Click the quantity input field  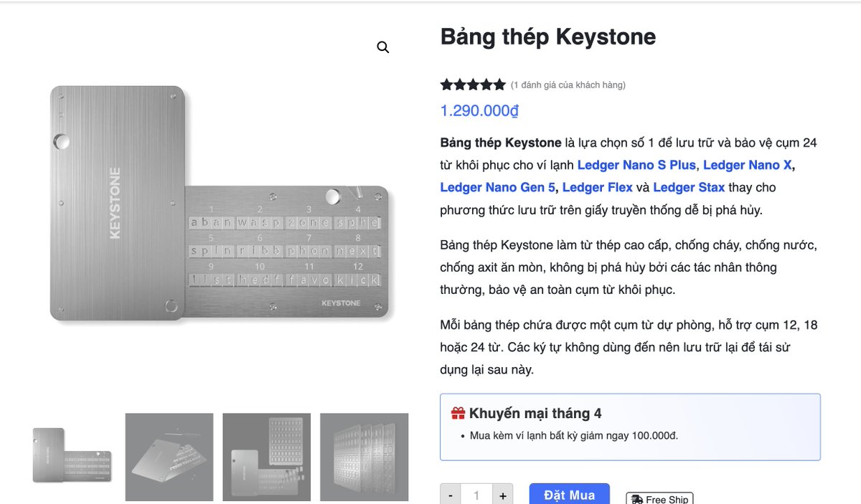tap(476, 495)
